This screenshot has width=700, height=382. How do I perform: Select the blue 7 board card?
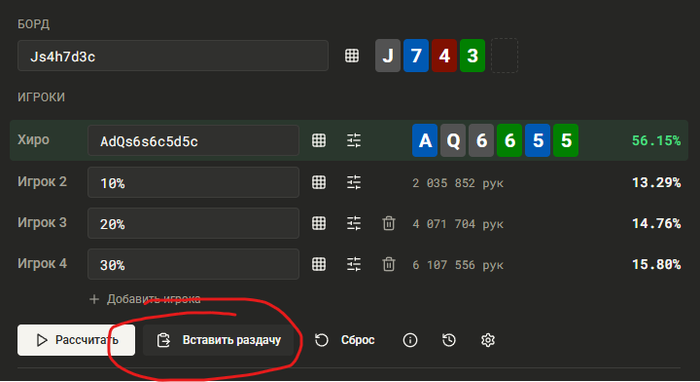click(x=416, y=56)
